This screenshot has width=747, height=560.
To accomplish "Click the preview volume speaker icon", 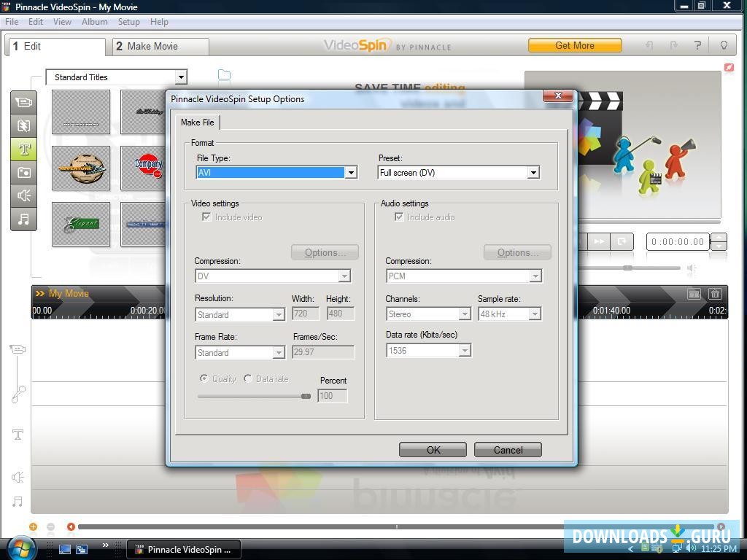I will (692, 268).
